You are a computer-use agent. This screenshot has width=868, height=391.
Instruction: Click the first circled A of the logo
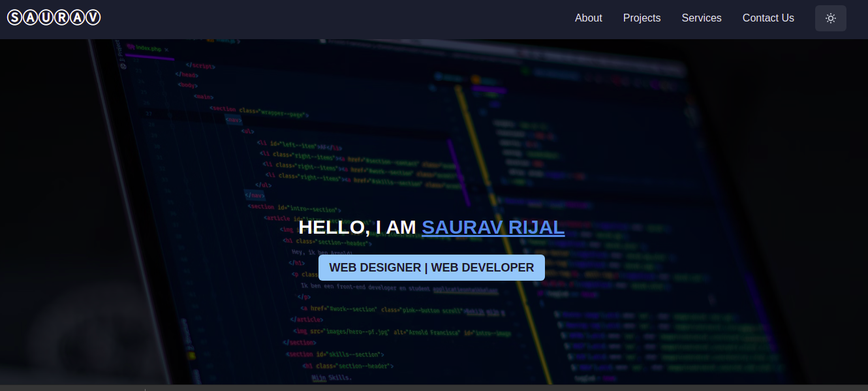point(30,17)
